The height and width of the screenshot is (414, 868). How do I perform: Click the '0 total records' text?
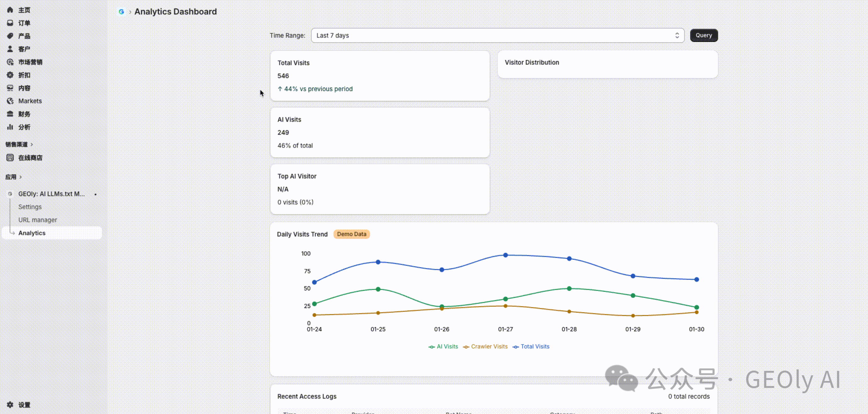point(689,396)
